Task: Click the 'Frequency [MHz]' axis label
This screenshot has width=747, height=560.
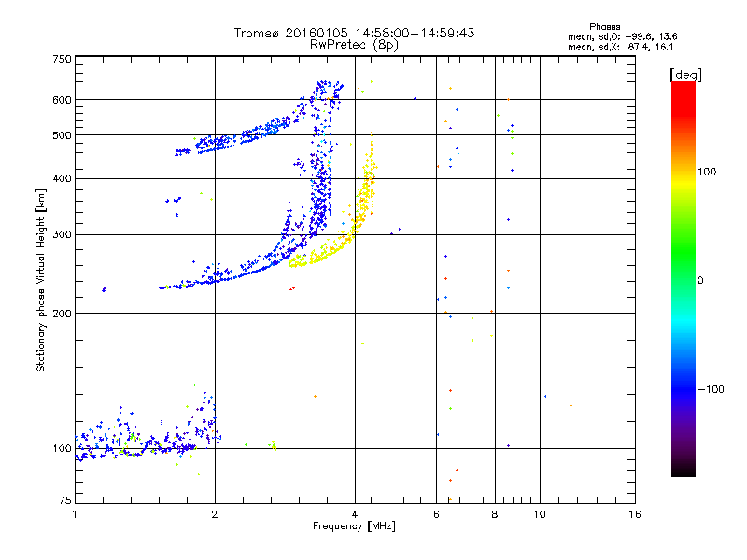Action: (354, 526)
